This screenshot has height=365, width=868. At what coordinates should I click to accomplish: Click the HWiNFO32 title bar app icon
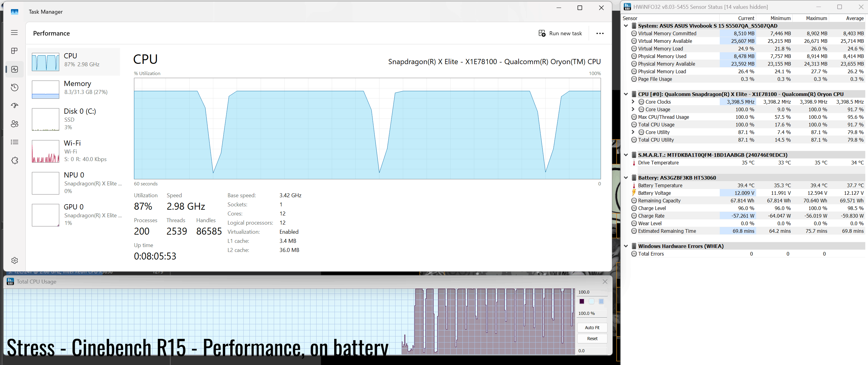(x=627, y=7)
